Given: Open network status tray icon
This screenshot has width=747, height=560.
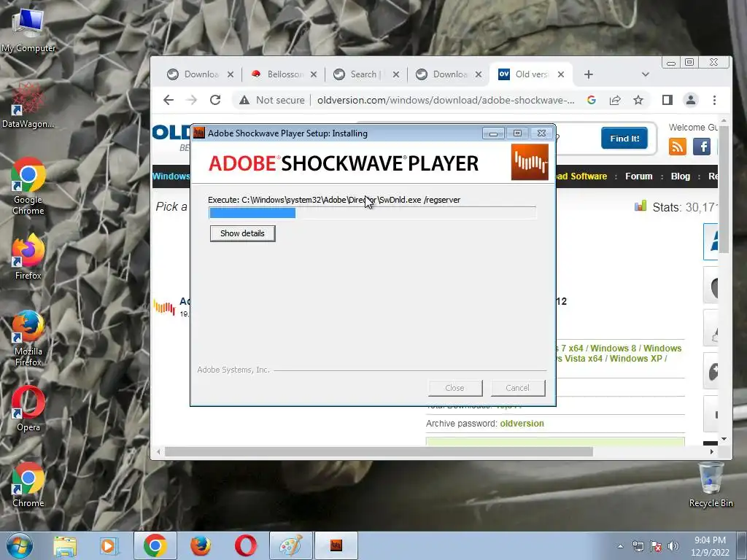Looking at the screenshot, I should tap(638, 546).
